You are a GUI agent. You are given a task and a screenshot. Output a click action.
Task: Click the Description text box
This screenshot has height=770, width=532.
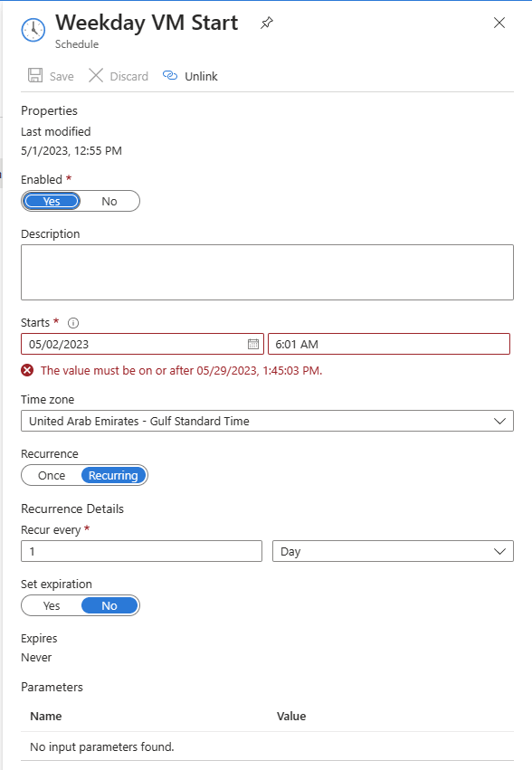(x=267, y=272)
